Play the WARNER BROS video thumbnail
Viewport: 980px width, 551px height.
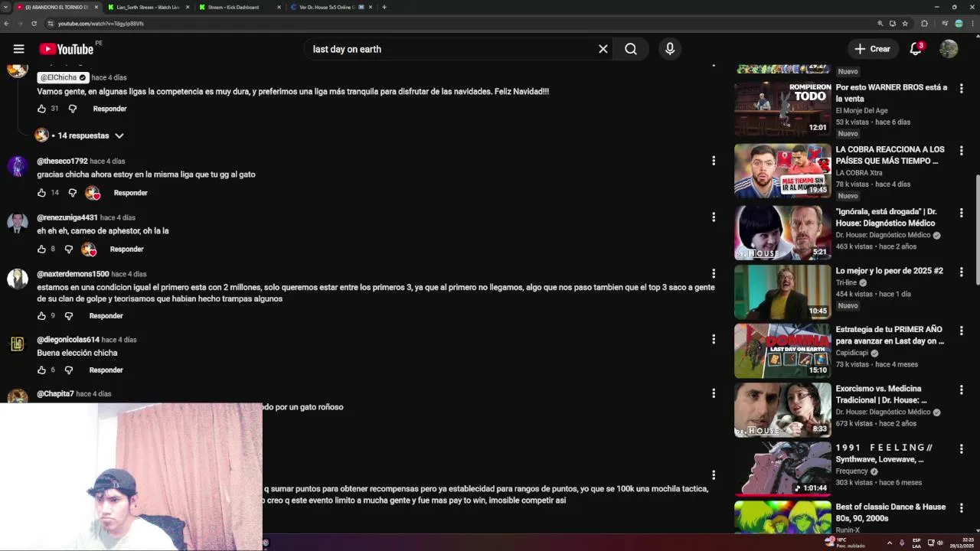(x=782, y=109)
